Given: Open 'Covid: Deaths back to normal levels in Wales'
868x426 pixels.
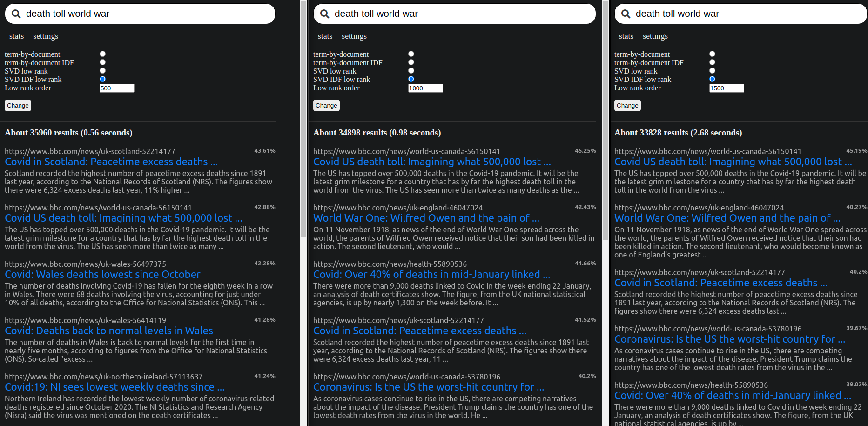Looking at the screenshot, I should (x=109, y=331).
